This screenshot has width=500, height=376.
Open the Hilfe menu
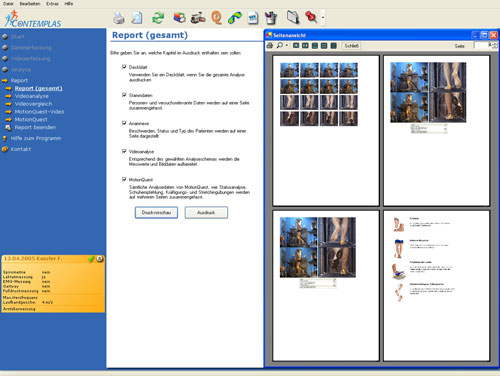click(x=69, y=4)
